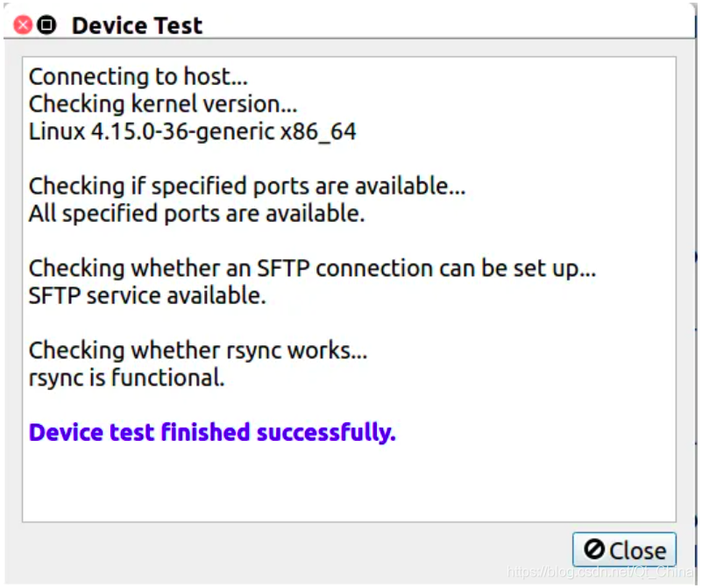
Task: Select 'Checking whether rsync works...' line
Action: point(198,351)
